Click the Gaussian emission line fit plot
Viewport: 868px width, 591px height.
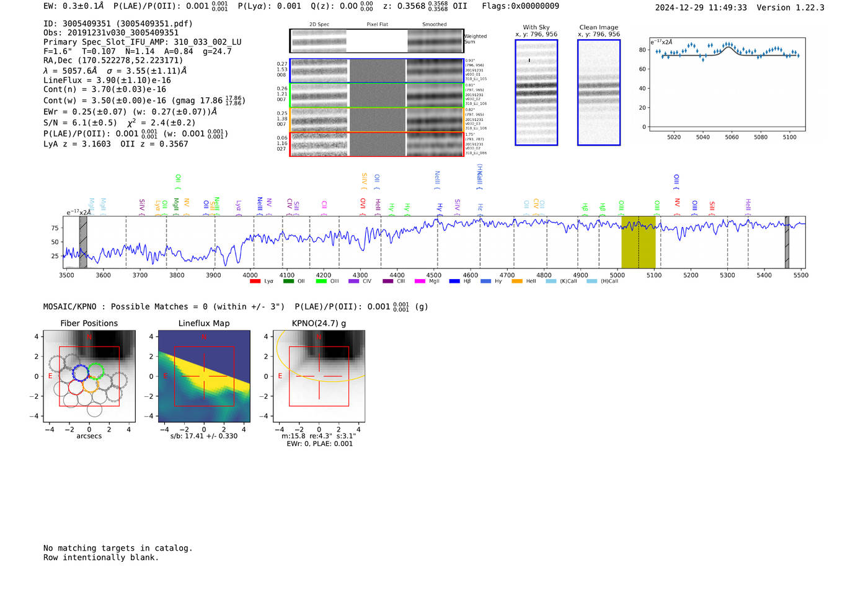[x=727, y=84]
